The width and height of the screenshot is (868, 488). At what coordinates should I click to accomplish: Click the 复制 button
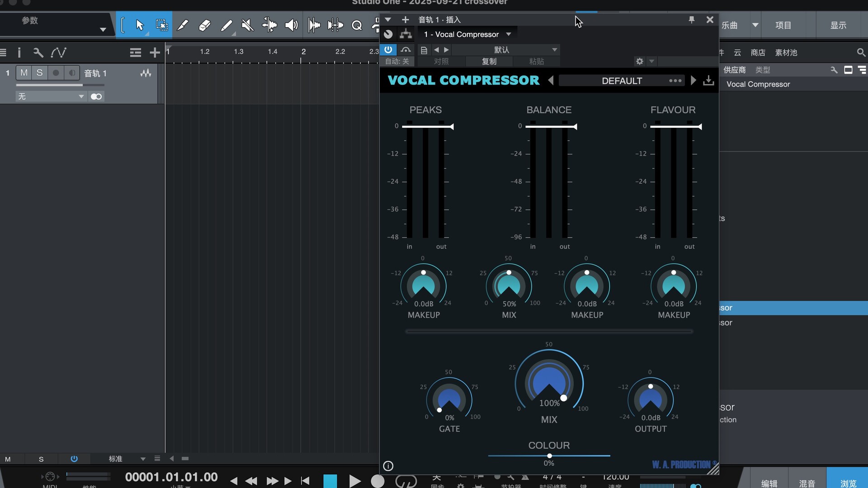click(489, 61)
